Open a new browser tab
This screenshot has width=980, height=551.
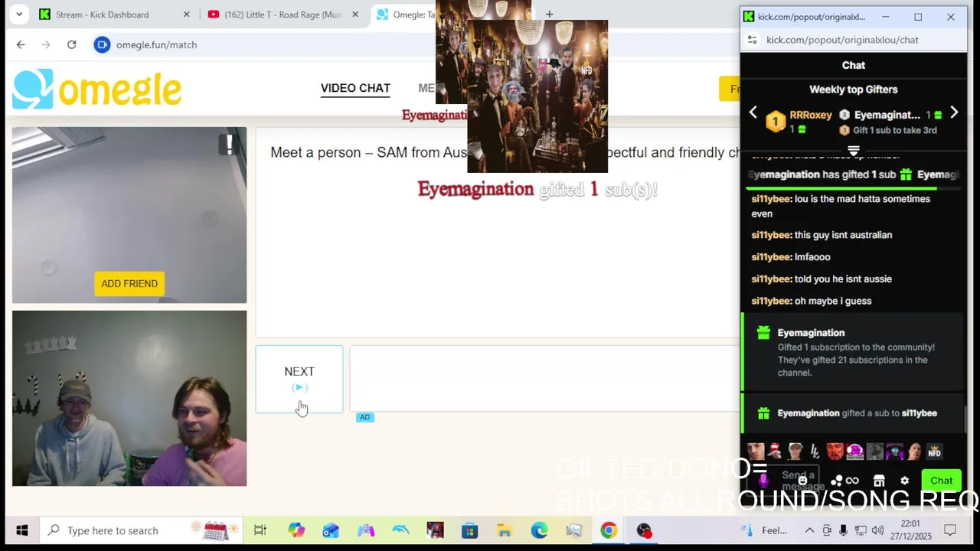(549, 14)
